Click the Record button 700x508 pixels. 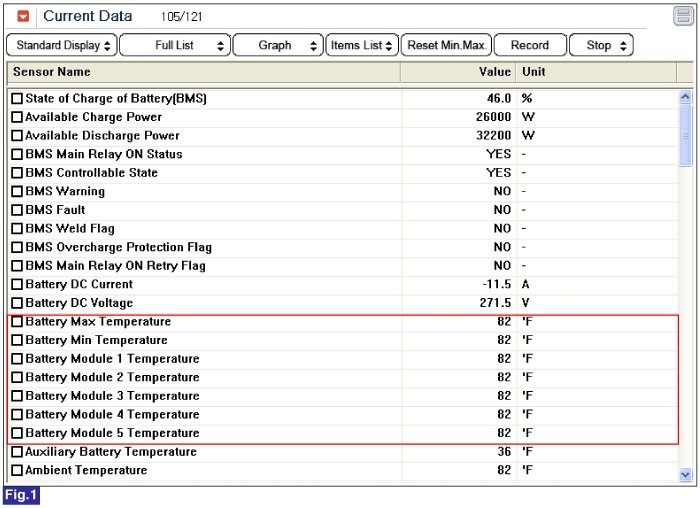(x=530, y=45)
